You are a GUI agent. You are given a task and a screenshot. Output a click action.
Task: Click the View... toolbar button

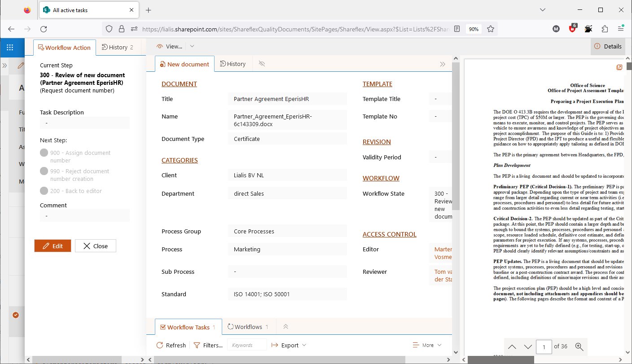pyautogui.click(x=170, y=46)
